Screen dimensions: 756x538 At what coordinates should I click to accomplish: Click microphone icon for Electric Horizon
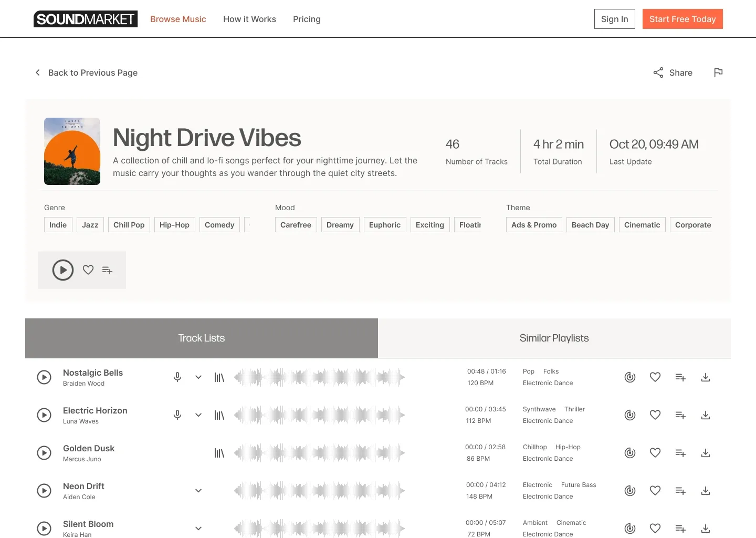tap(177, 415)
